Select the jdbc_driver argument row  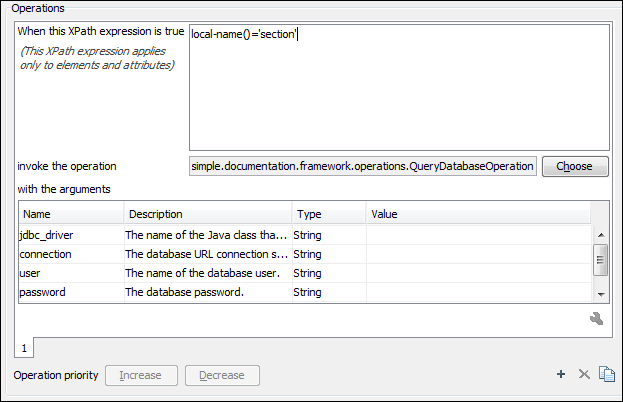(x=70, y=235)
